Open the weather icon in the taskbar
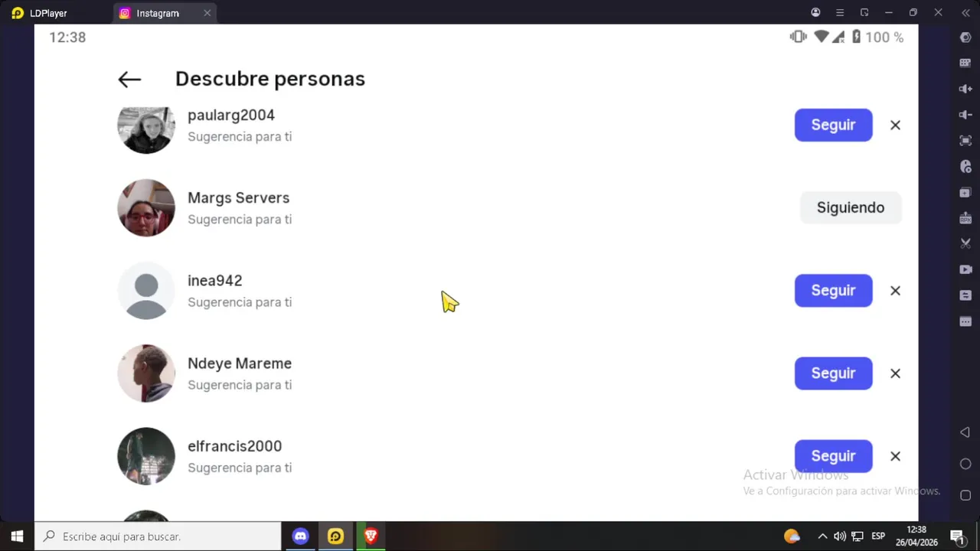This screenshot has height=551, width=980. coord(792,536)
